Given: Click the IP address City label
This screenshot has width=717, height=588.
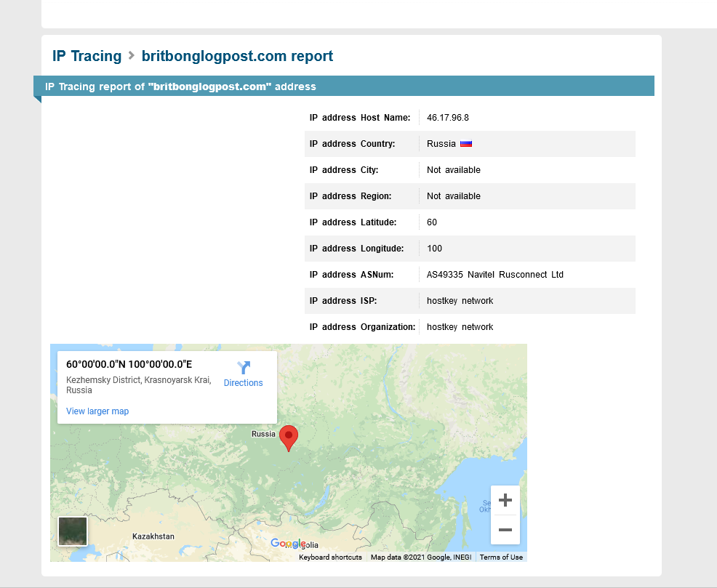Looking at the screenshot, I should pos(344,170).
